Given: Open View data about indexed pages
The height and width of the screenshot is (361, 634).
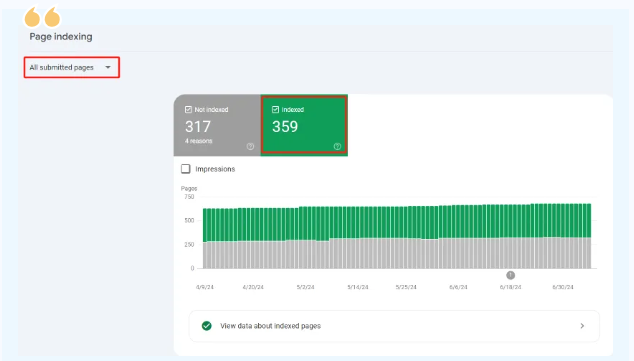Looking at the screenshot, I should [394, 326].
